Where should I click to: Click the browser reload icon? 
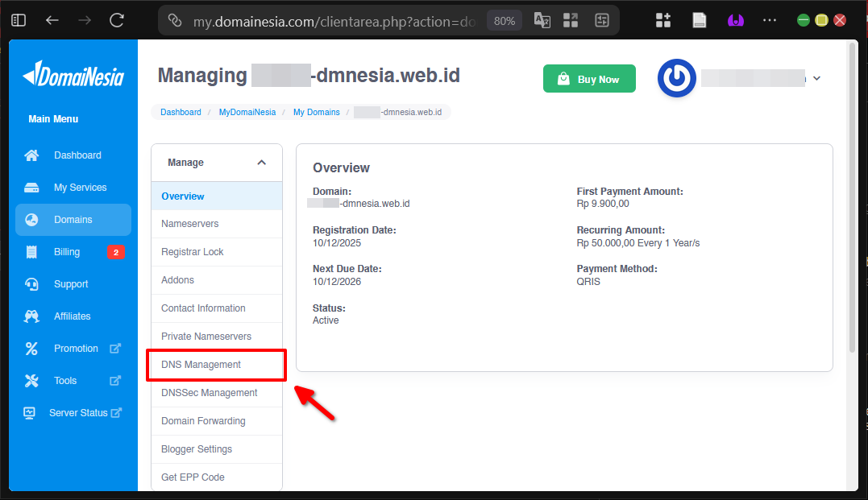pyautogui.click(x=115, y=19)
